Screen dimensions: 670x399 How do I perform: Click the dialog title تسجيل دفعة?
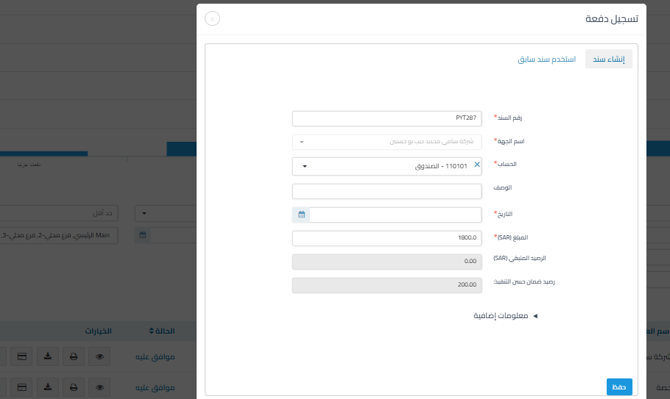(611, 19)
